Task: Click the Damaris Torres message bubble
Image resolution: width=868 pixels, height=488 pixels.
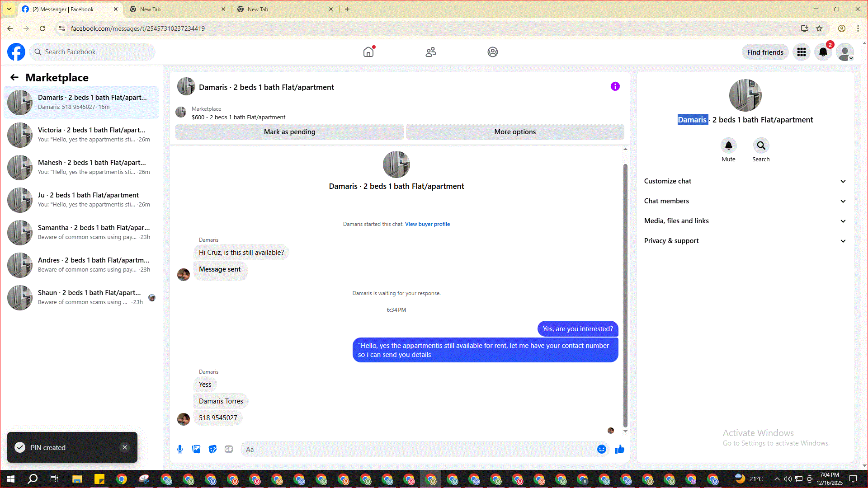Action: (x=221, y=401)
